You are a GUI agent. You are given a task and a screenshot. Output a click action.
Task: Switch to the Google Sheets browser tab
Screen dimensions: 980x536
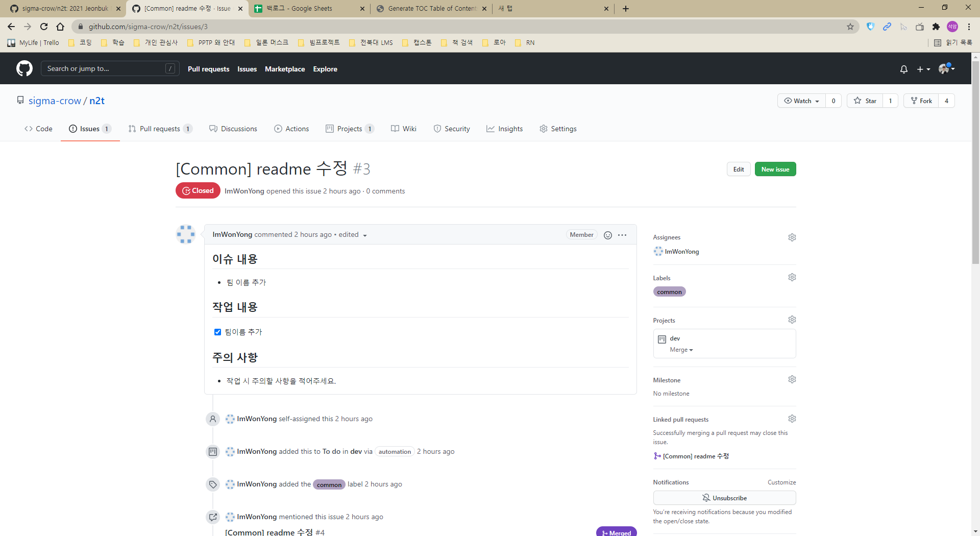click(309, 9)
